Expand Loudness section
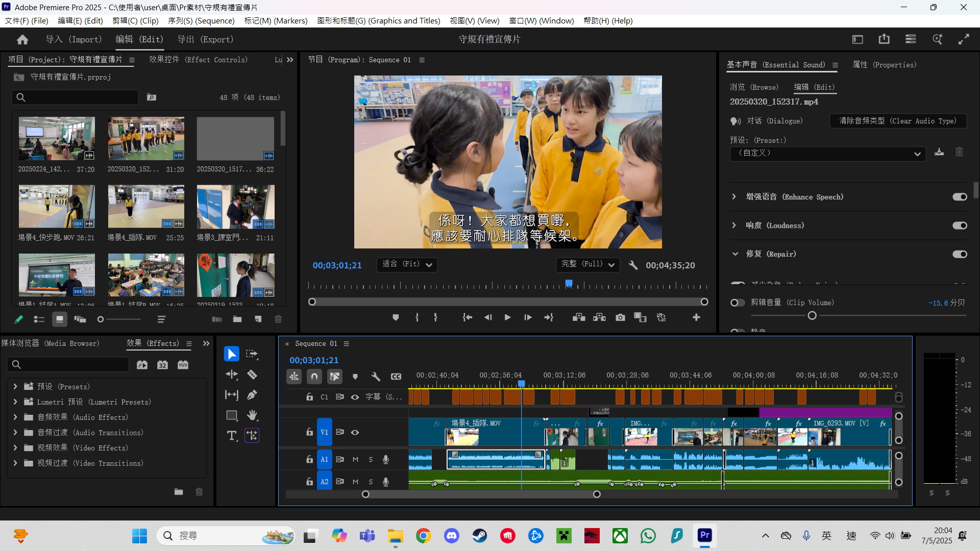Image resolution: width=980 pixels, height=551 pixels. 734,226
